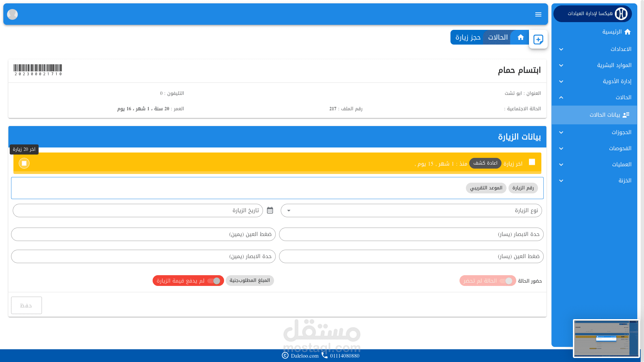Click the user avatar in top-left corner
This screenshot has height=362, width=644.
click(12, 14)
